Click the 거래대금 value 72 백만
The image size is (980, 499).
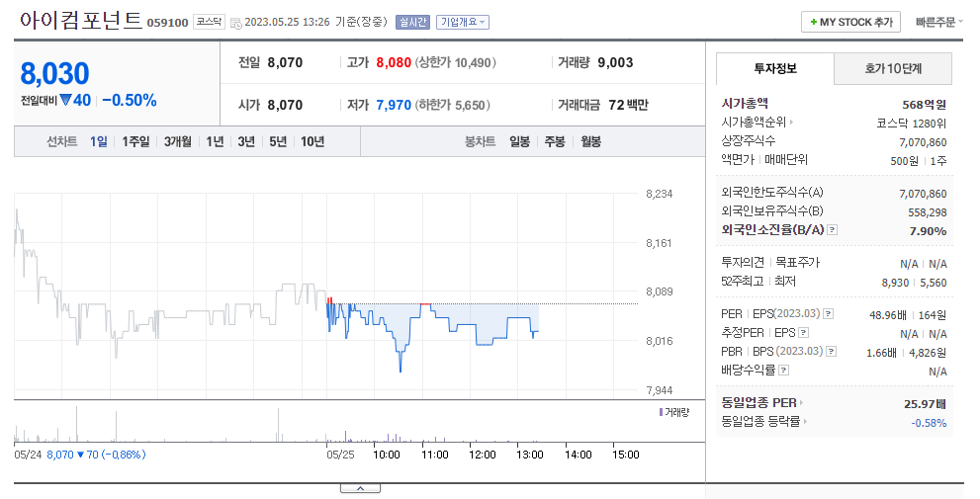coord(628,105)
